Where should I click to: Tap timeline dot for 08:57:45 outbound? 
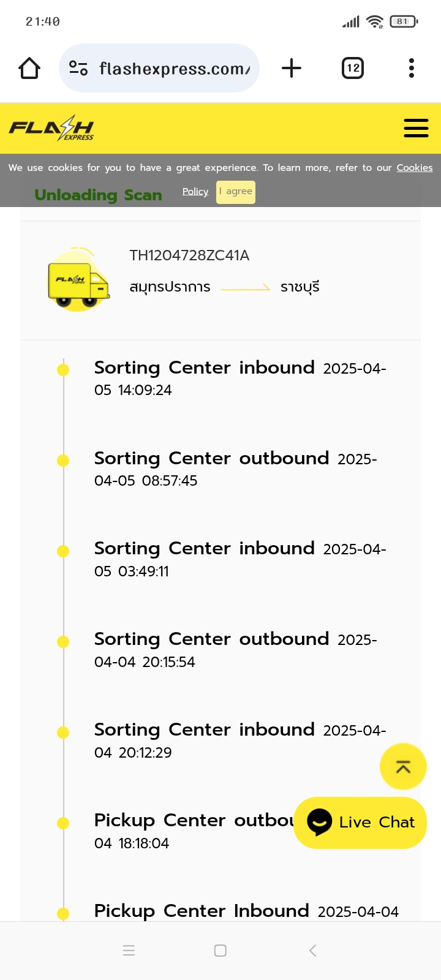point(63,461)
